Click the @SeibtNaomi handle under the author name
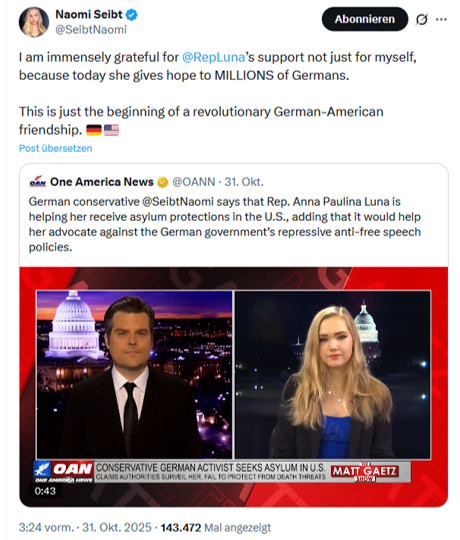 [x=91, y=30]
